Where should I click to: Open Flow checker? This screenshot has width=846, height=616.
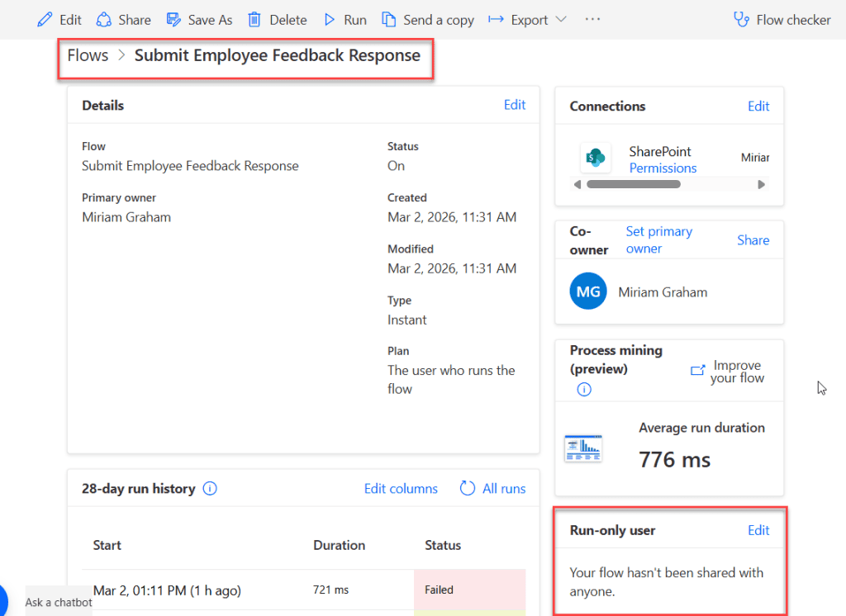782,19
